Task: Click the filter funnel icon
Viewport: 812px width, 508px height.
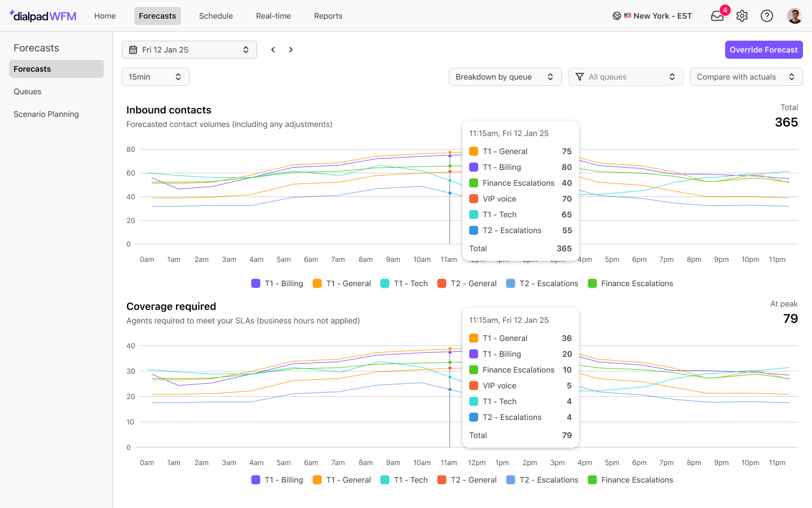Action: (580, 77)
